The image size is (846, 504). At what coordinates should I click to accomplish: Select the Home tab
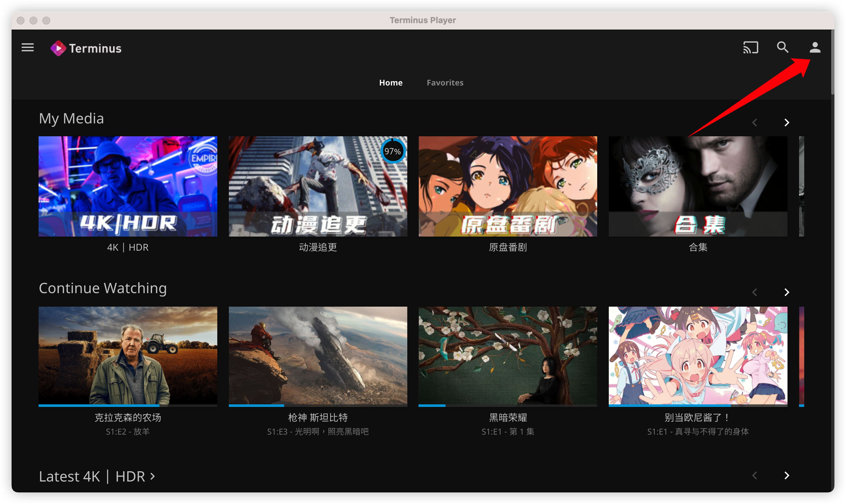pos(391,83)
